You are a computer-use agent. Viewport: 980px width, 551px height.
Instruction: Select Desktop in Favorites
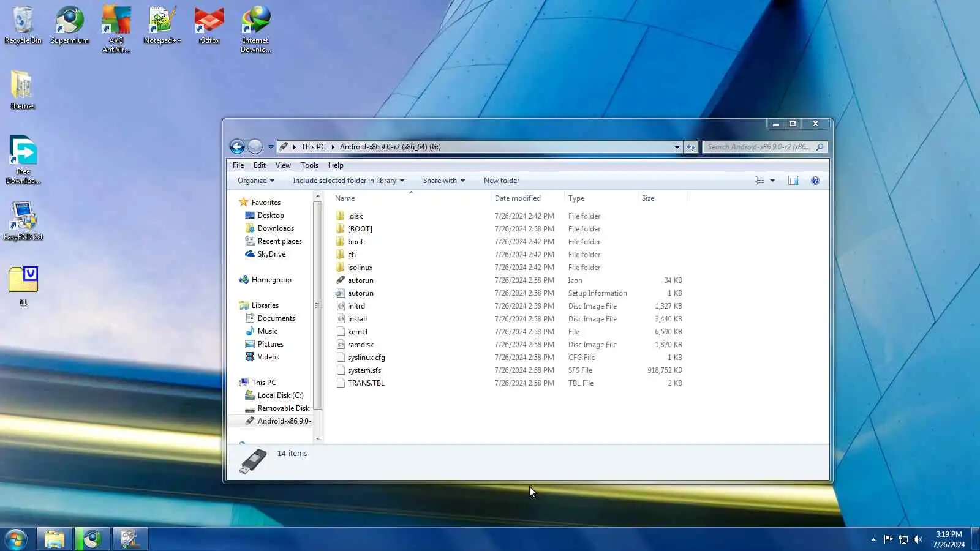271,216
